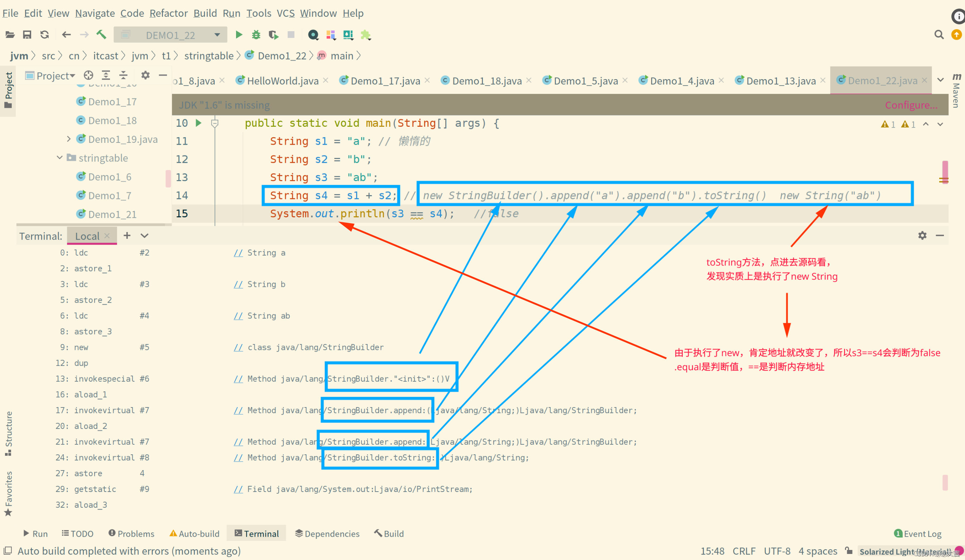Open the terminal sessions dropdown chevron
Image resolution: width=965 pixels, height=560 pixels.
tap(144, 235)
